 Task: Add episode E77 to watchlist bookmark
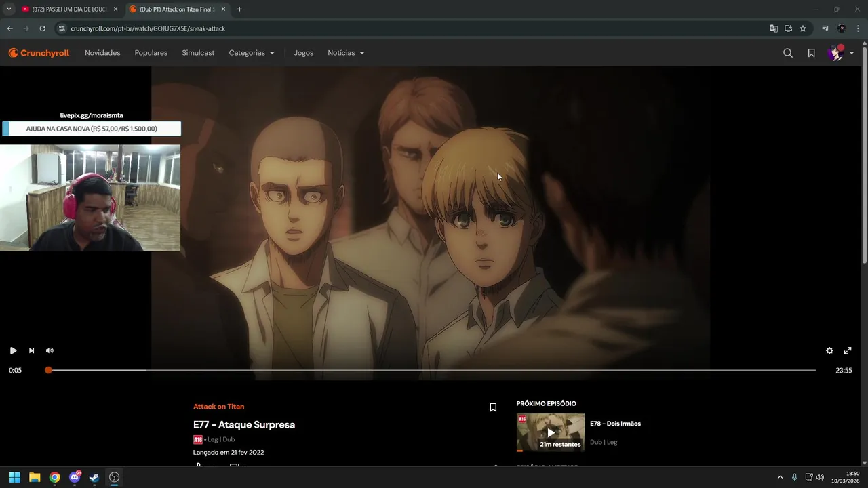click(493, 407)
